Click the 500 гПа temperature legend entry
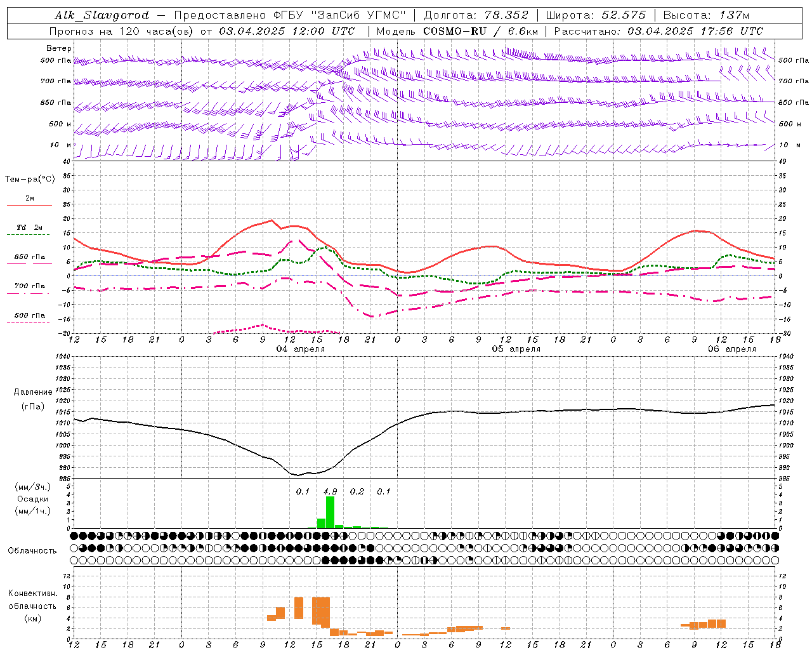 point(30,315)
